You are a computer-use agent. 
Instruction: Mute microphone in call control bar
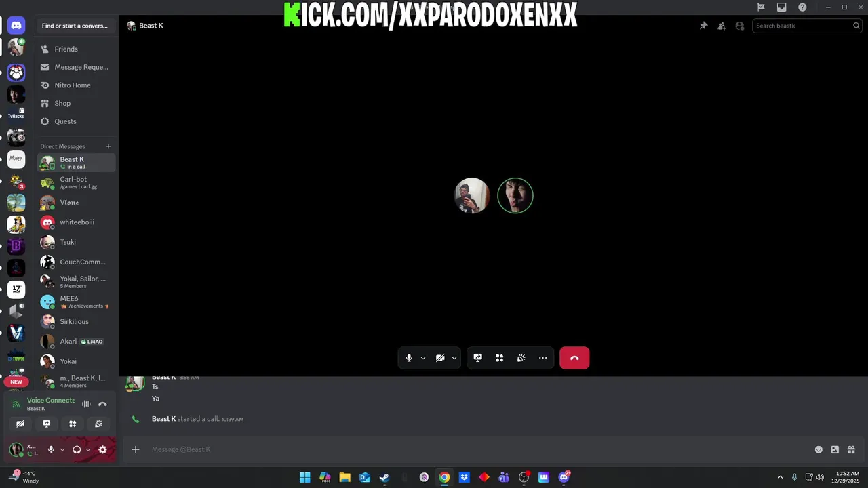409,358
